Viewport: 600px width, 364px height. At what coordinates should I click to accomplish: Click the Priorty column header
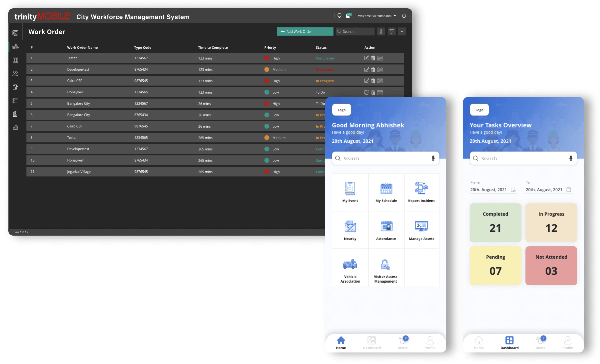[270, 48]
